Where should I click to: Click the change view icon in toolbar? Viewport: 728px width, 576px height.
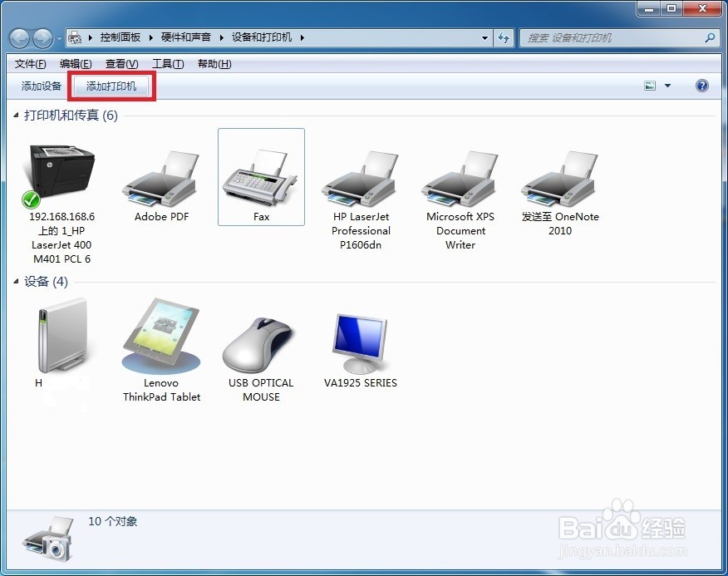click(650, 86)
